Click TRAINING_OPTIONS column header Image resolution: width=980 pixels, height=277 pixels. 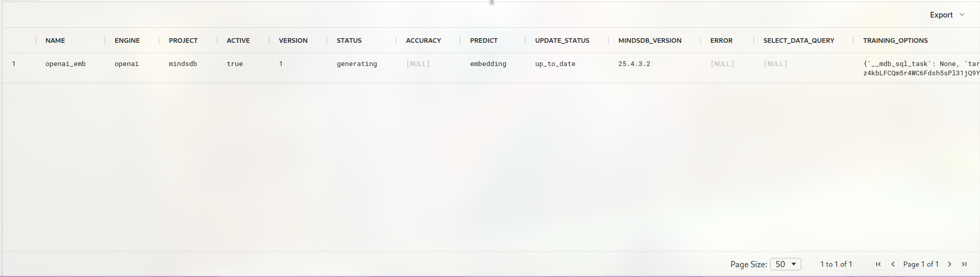point(895,40)
